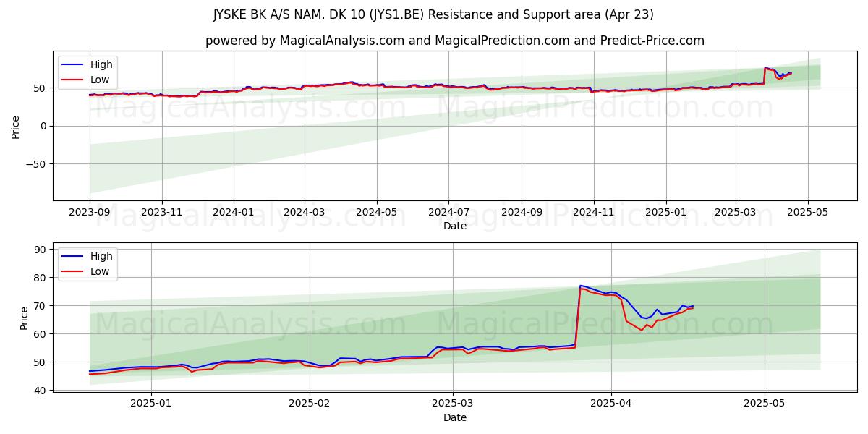The height and width of the screenshot is (434, 868).
Task: Click the '2024-01' tick label
Action: pos(234,213)
